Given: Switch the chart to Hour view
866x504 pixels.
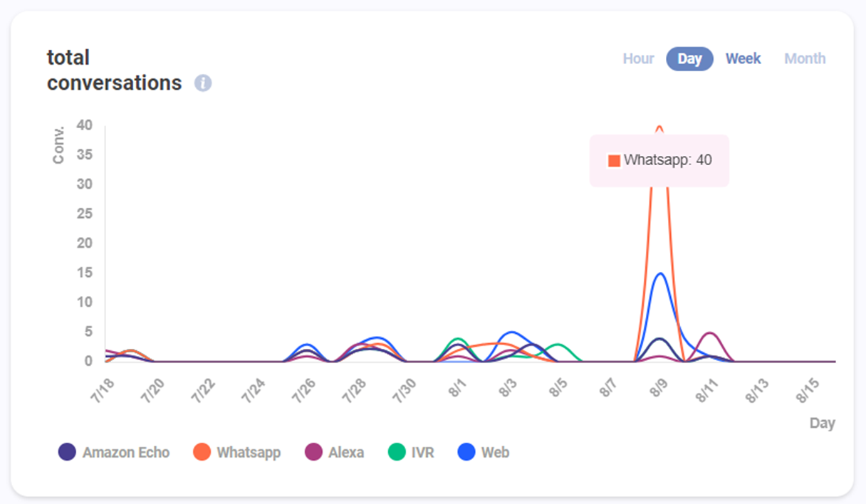Looking at the screenshot, I should tap(638, 59).
